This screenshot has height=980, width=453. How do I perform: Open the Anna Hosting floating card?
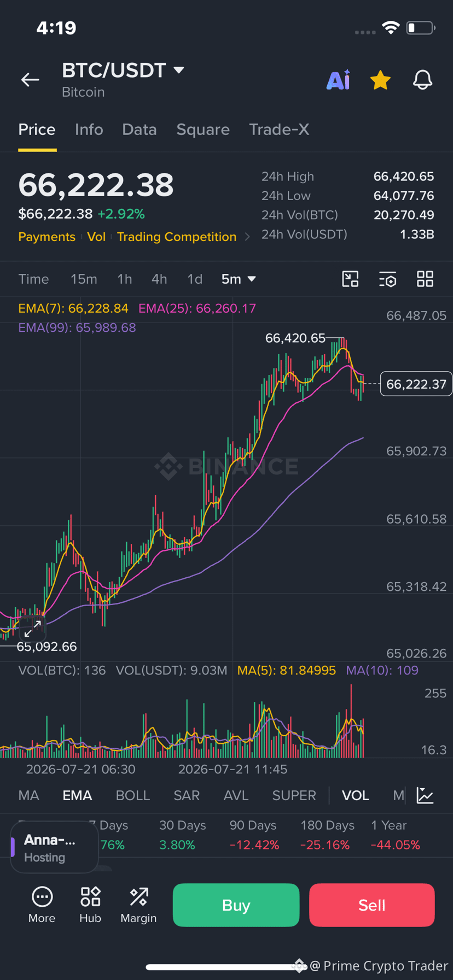click(x=54, y=848)
